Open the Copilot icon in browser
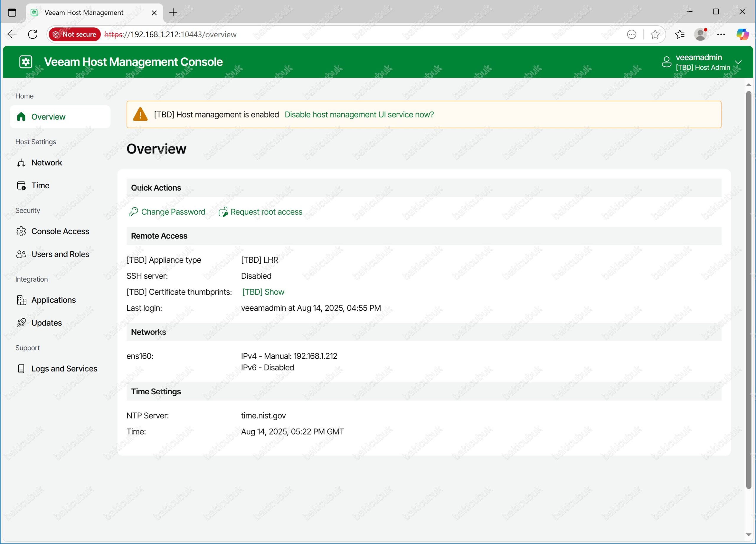Image resolution: width=756 pixels, height=544 pixels. point(743,34)
